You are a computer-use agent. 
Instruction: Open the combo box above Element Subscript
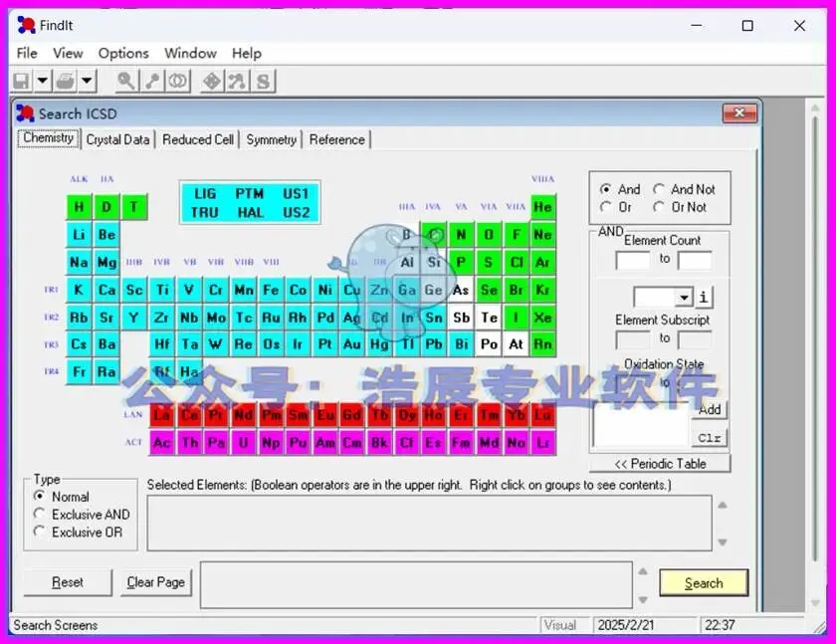[x=663, y=297]
